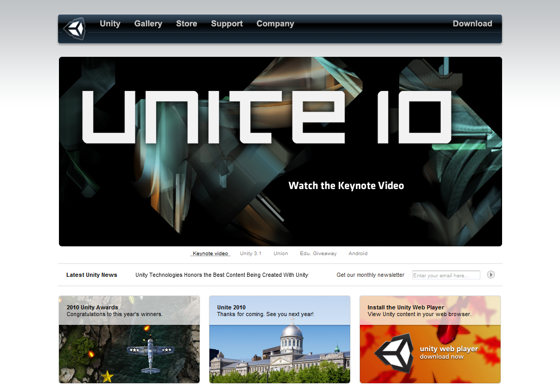Click View Unity content in your web browser
This screenshot has width=560, height=392.
tap(420, 314)
